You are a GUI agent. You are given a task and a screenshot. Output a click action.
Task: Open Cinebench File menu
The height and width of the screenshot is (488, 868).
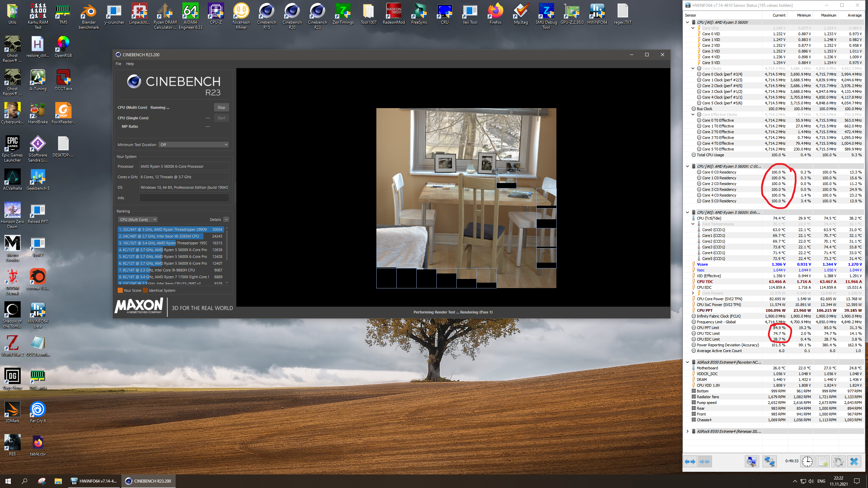pos(118,64)
